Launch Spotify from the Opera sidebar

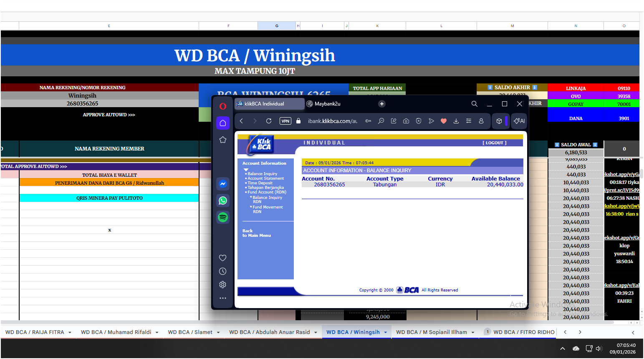tap(223, 217)
